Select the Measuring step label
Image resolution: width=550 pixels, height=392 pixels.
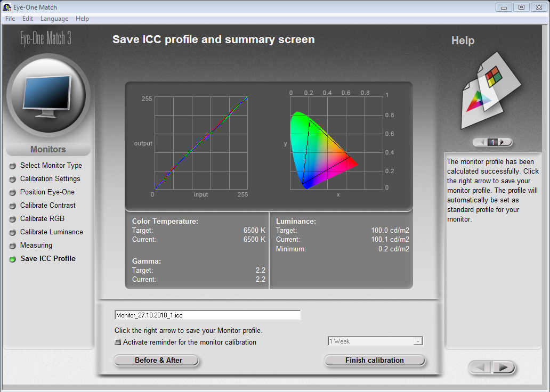(36, 245)
